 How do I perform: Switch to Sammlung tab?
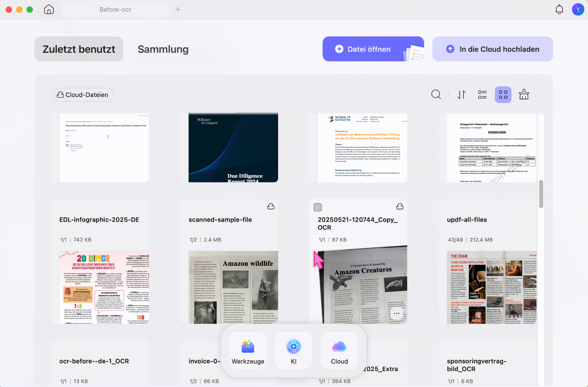(163, 49)
